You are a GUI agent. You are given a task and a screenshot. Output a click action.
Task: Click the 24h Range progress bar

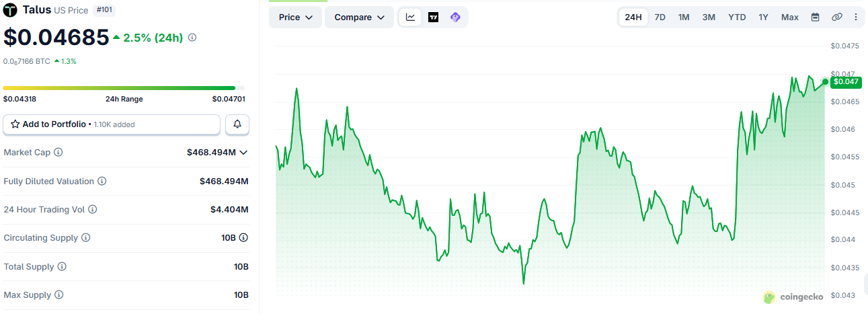124,88
